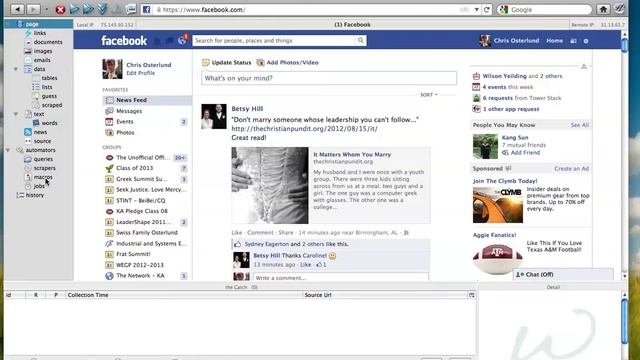Click the Facebook notifications globe icon
Image resolution: width=640 pixels, height=360 pixels.
click(x=182, y=40)
